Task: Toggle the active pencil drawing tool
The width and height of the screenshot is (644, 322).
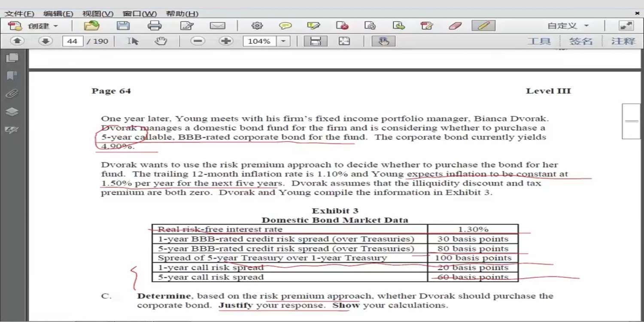Action: tap(483, 26)
